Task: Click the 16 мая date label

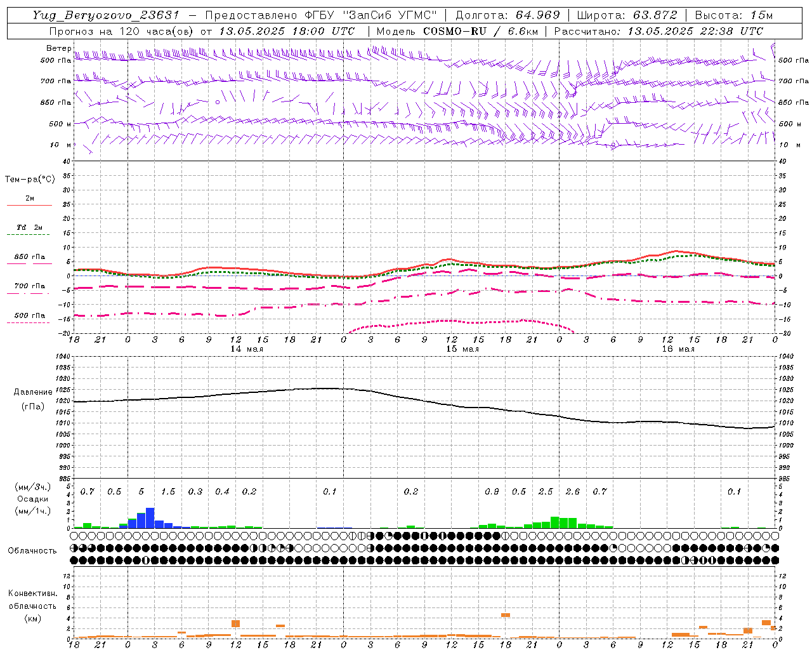Action: [678, 349]
